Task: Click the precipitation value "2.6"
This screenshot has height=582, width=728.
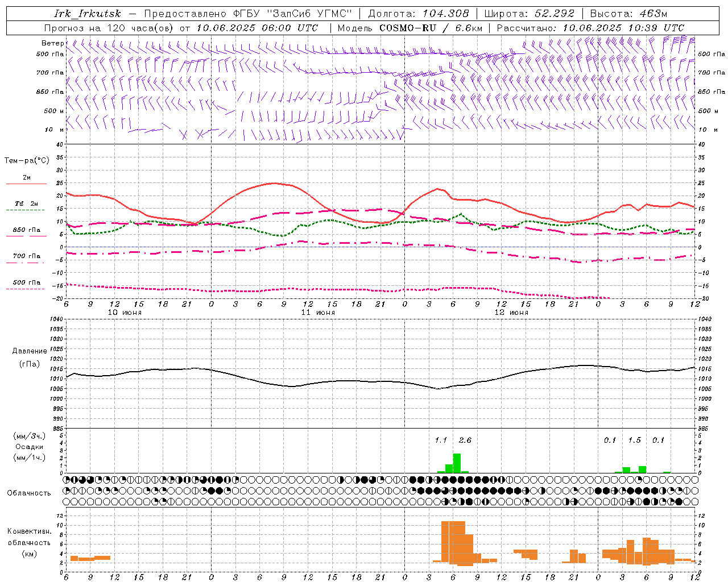Action: 465,440
